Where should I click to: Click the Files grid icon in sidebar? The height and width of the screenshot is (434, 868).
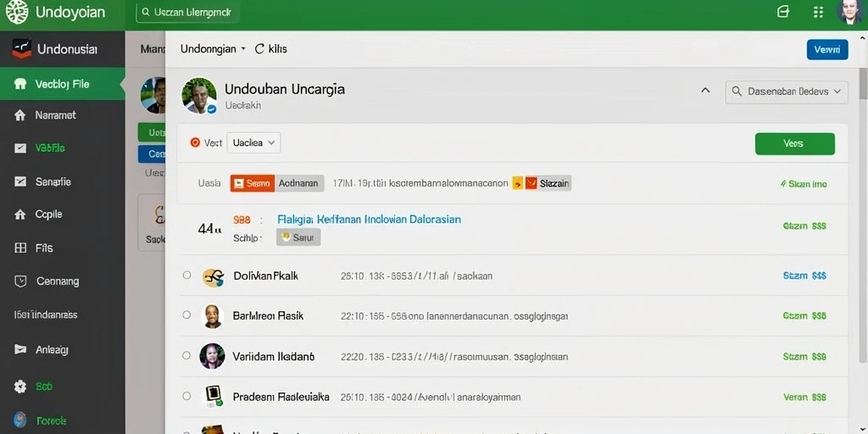click(20, 248)
